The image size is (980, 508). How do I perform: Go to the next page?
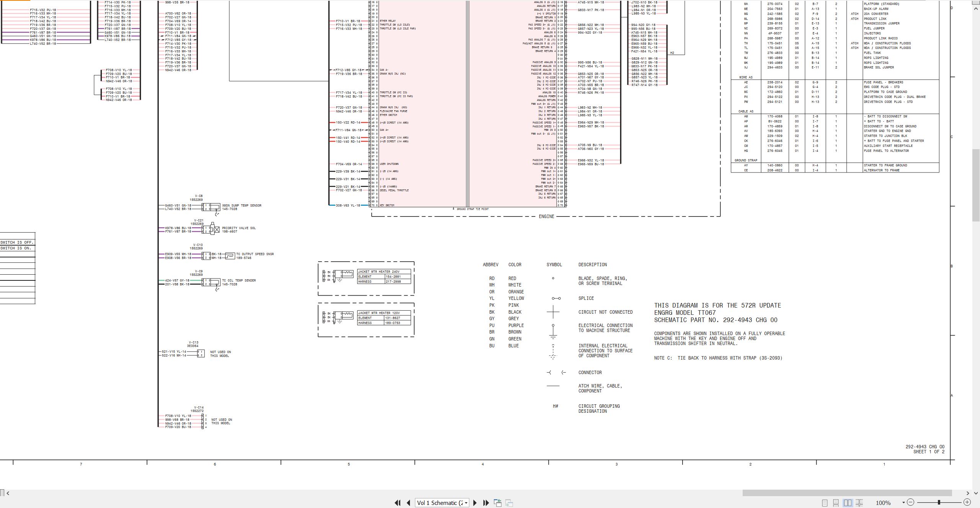tap(475, 503)
